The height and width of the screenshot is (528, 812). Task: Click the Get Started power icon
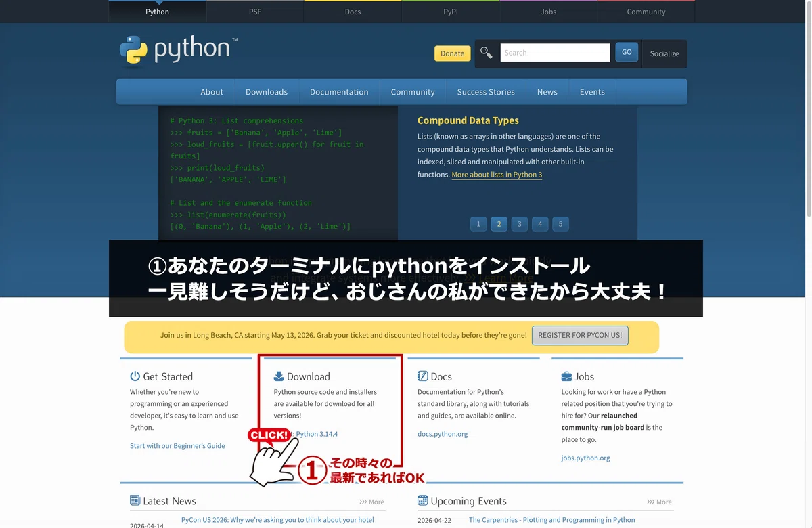[x=135, y=376]
